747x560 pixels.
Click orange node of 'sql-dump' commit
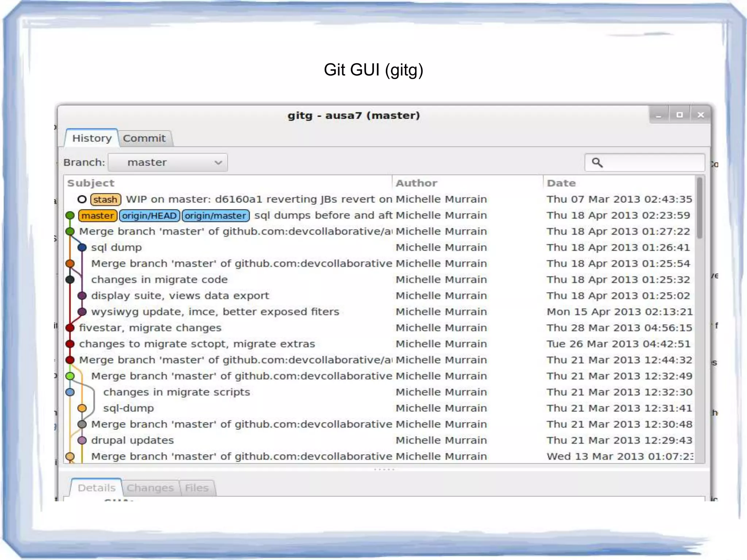(82, 408)
